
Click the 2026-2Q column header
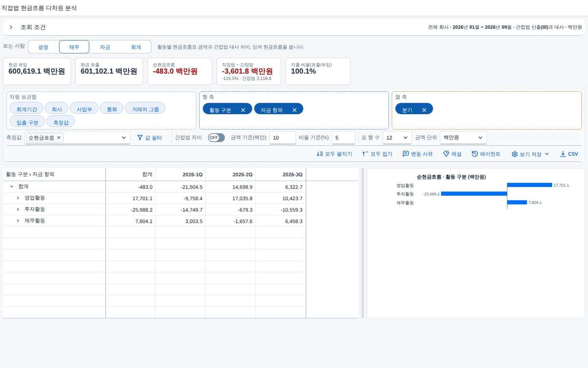point(231,174)
